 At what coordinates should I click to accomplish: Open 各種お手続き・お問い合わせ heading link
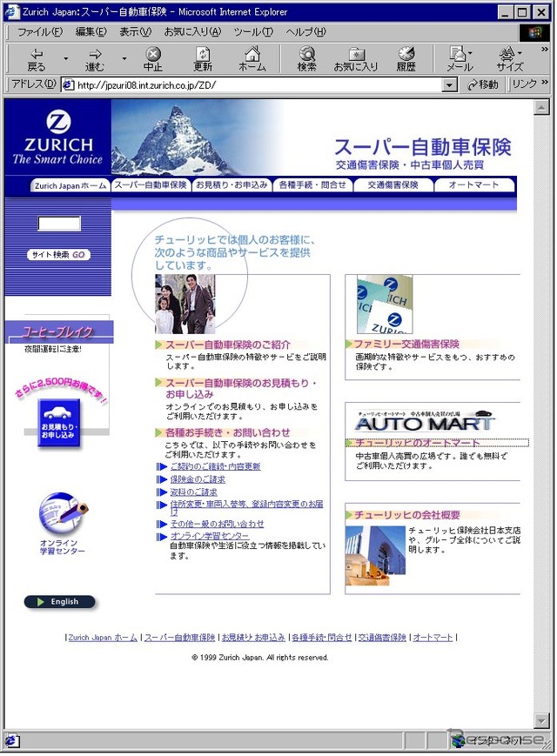tap(228, 432)
